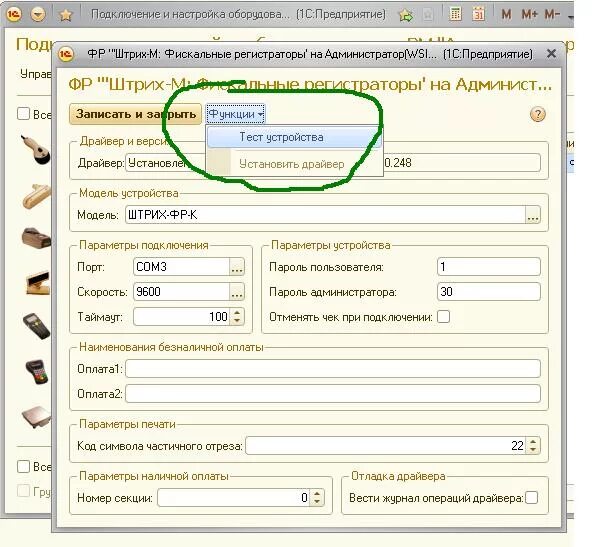This screenshot has width=592, height=547.
Task: Decrease the Таймаут value with down arrow
Action: (x=237, y=321)
